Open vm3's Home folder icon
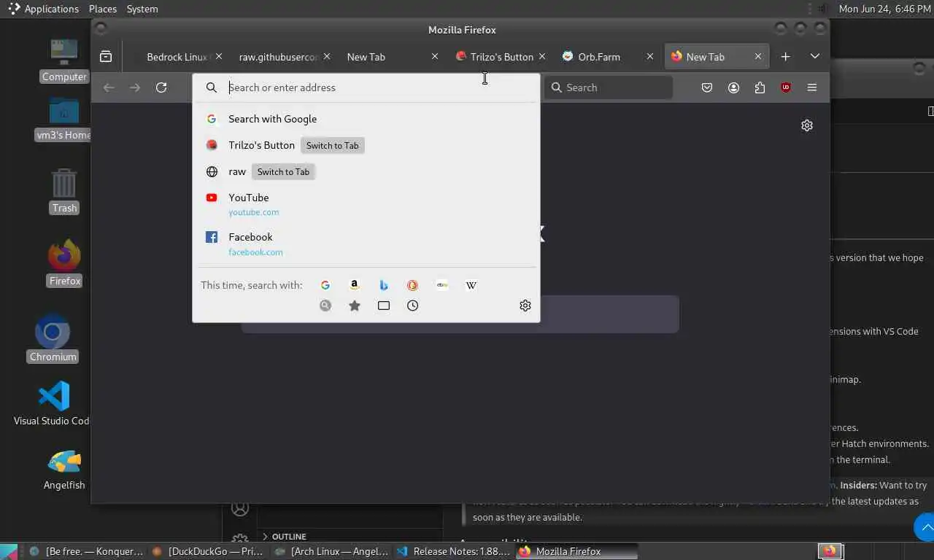 coord(64,120)
